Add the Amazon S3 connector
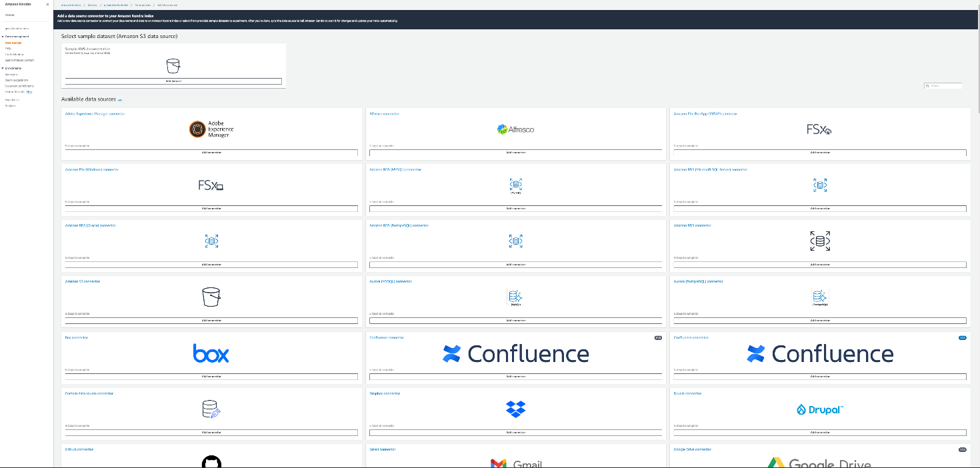 pyautogui.click(x=211, y=321)
